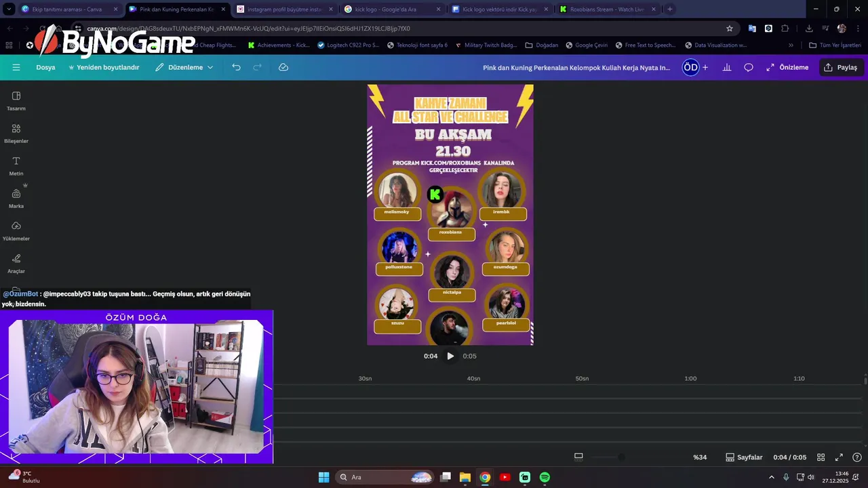Open the Google Çeviri bookmark
Viewport: 868px width, 488px height.
[586, 45]
